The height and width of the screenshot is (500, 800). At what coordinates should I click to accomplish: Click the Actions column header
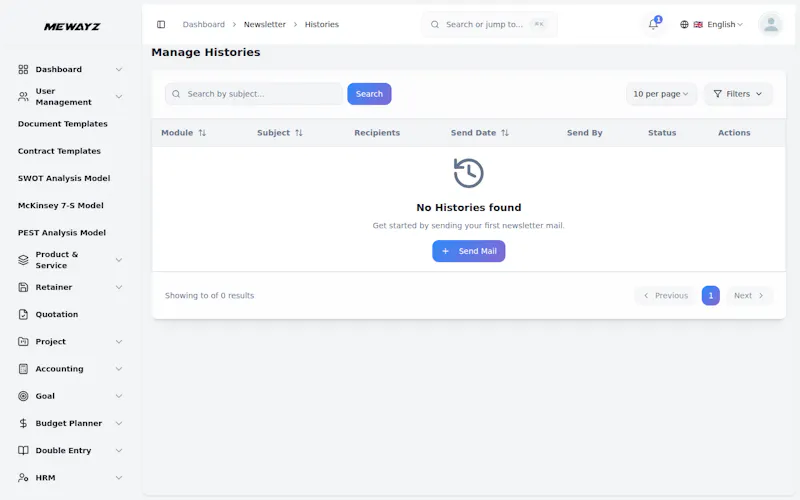(x=734, y=133)
